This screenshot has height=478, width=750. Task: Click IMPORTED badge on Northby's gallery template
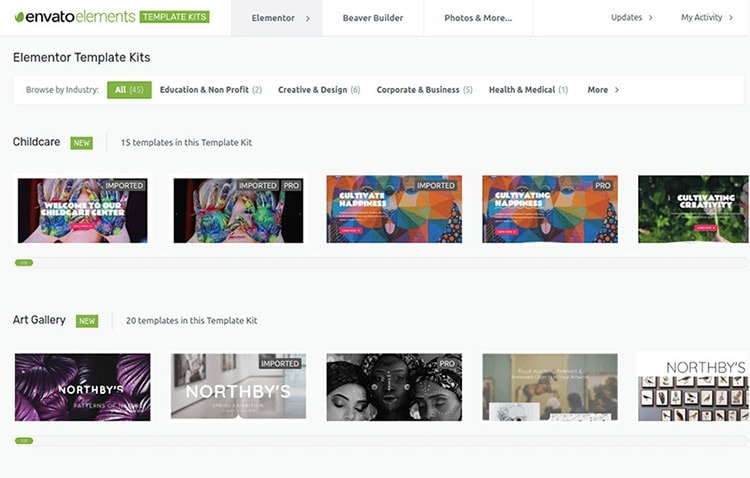click(x=280, y=364)
